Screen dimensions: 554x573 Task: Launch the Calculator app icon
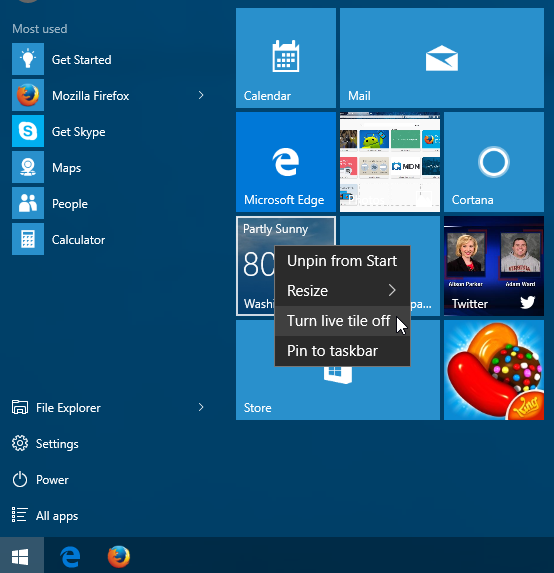pos(28,239)
